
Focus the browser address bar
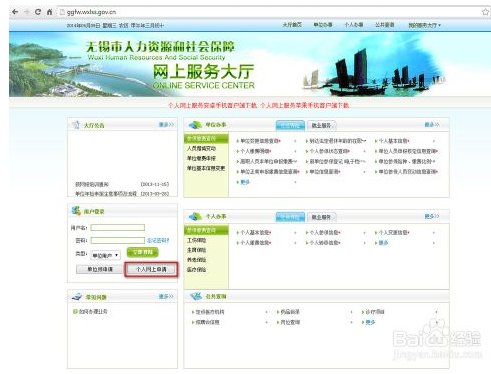click(268, 12)
